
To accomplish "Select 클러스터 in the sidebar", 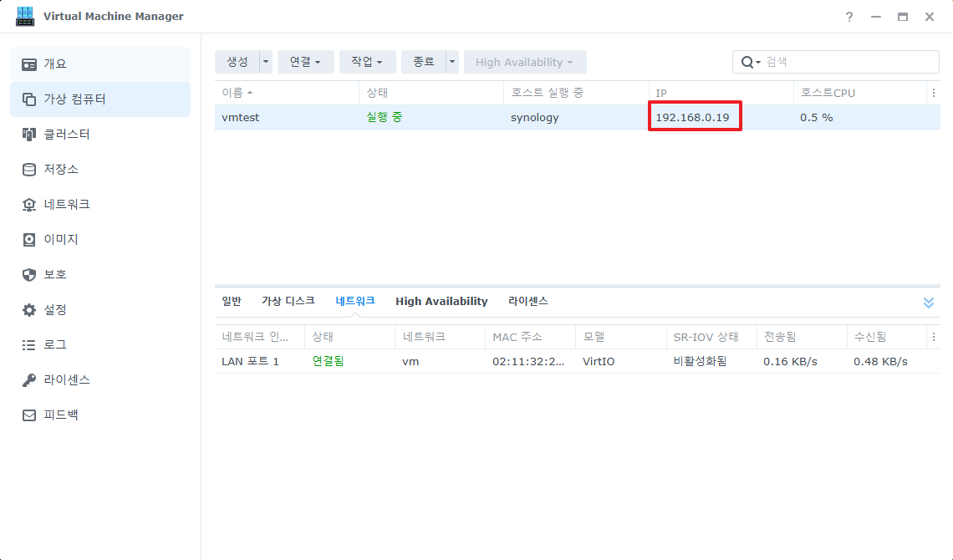I will tap(100, 135).
